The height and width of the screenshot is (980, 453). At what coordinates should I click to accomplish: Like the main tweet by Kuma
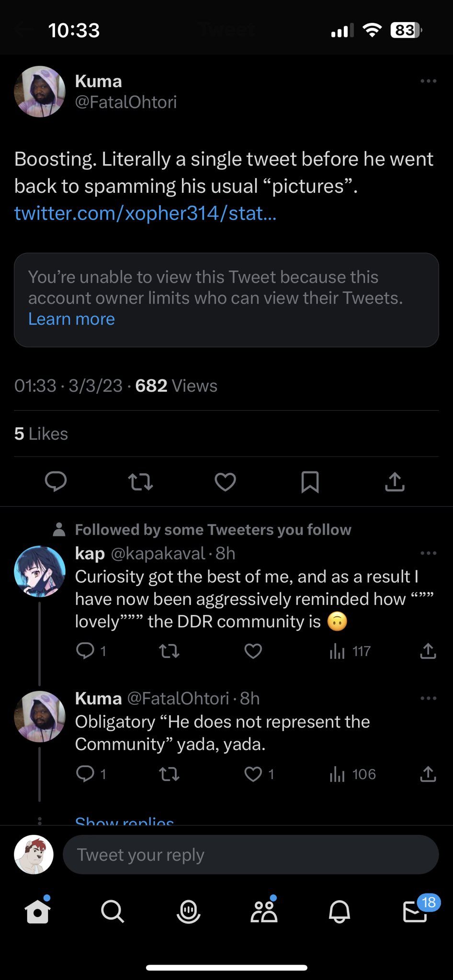pyautogui.click(x=225, y=482)
